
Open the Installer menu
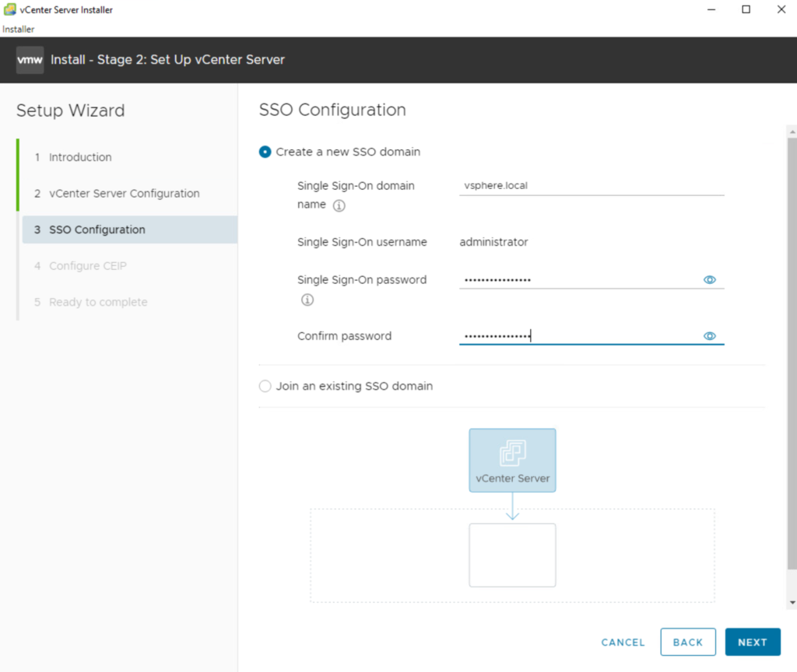[x=19, y=30]
